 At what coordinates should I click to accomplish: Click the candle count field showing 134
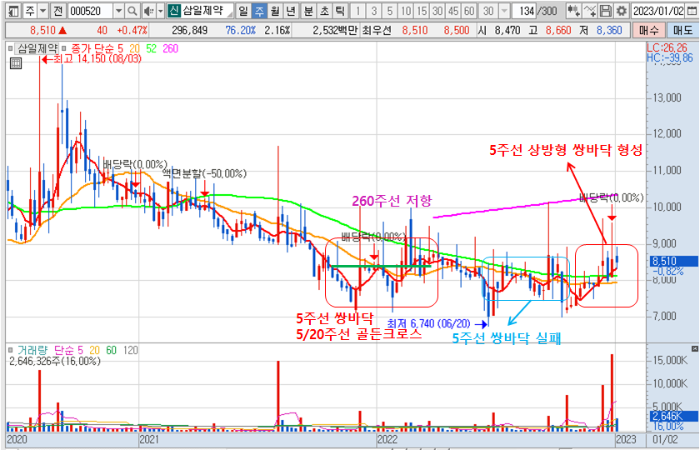525,11
